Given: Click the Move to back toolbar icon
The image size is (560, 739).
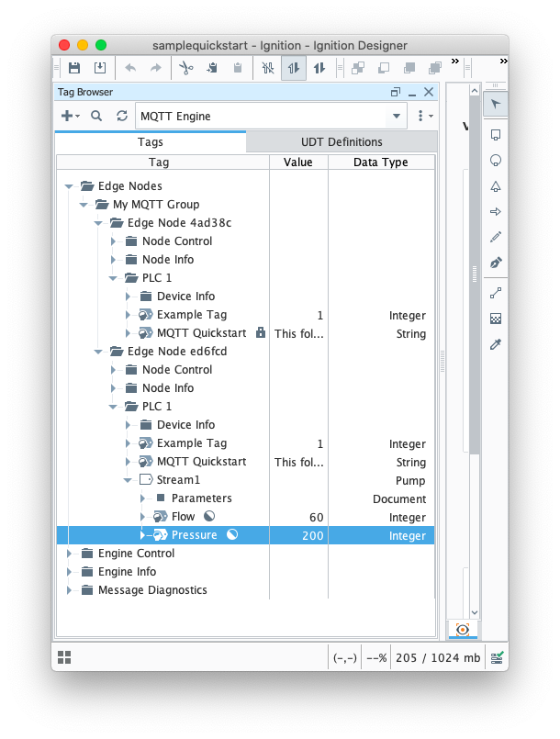Looking at the screenshot, I should [x=409, y=68].
